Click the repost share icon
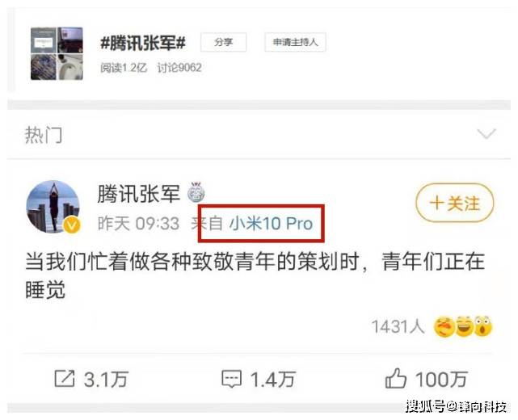The image size is (518, 420). 64,379
